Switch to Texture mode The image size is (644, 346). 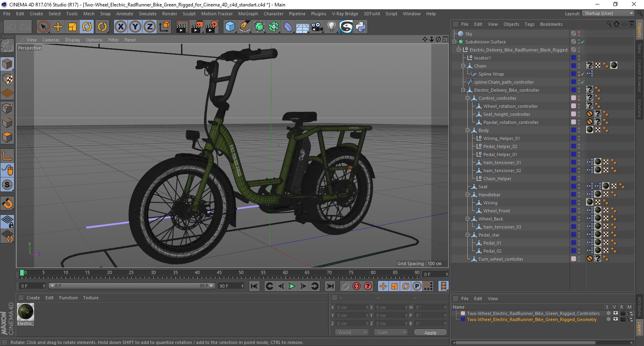[7, 79]
